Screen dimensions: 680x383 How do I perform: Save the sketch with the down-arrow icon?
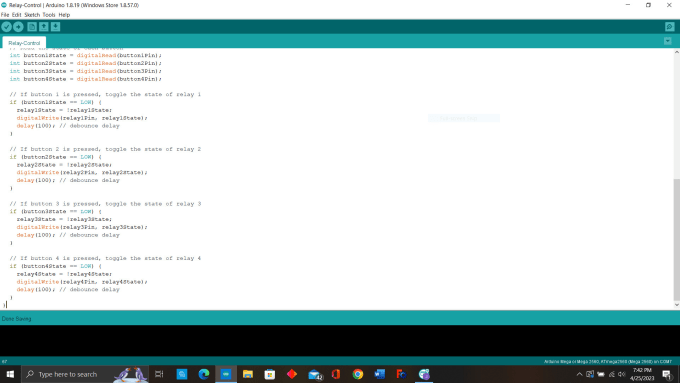click(56, 27)
